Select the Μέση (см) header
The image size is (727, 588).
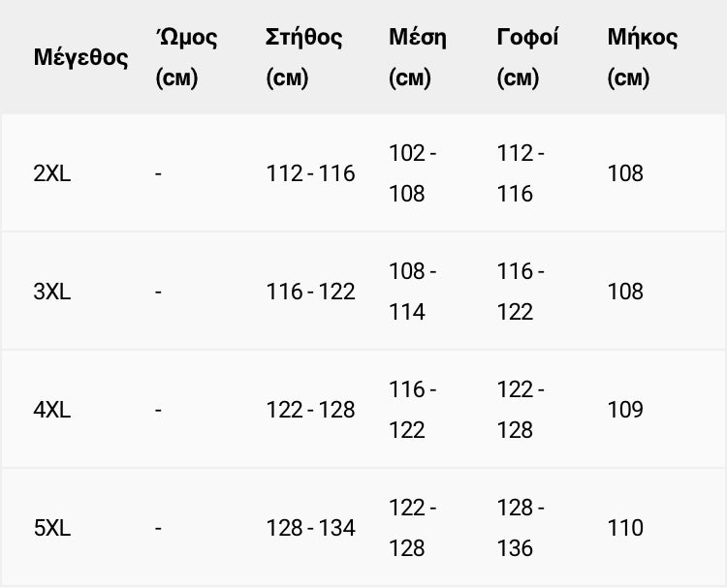tap(418, 57)
